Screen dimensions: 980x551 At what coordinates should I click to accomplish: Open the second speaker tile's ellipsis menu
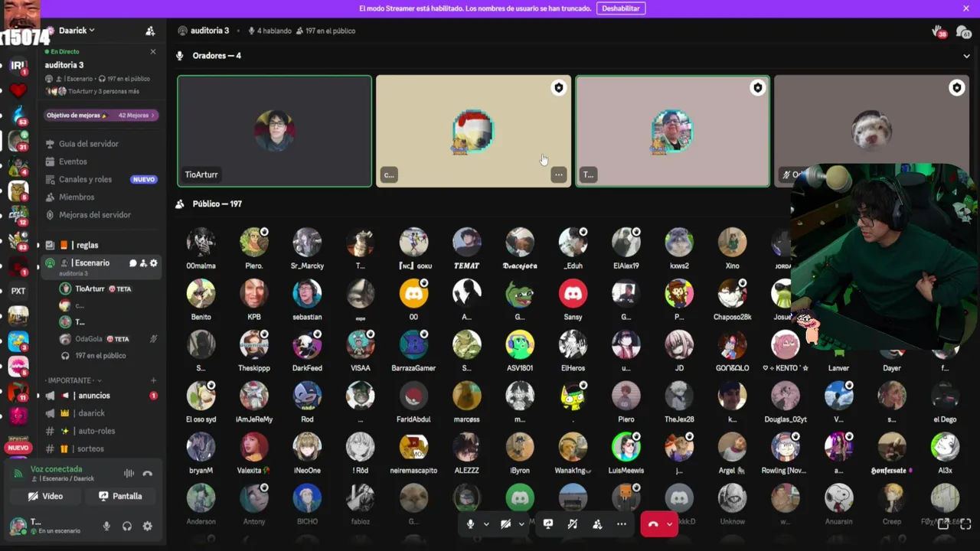click(559, 174)
